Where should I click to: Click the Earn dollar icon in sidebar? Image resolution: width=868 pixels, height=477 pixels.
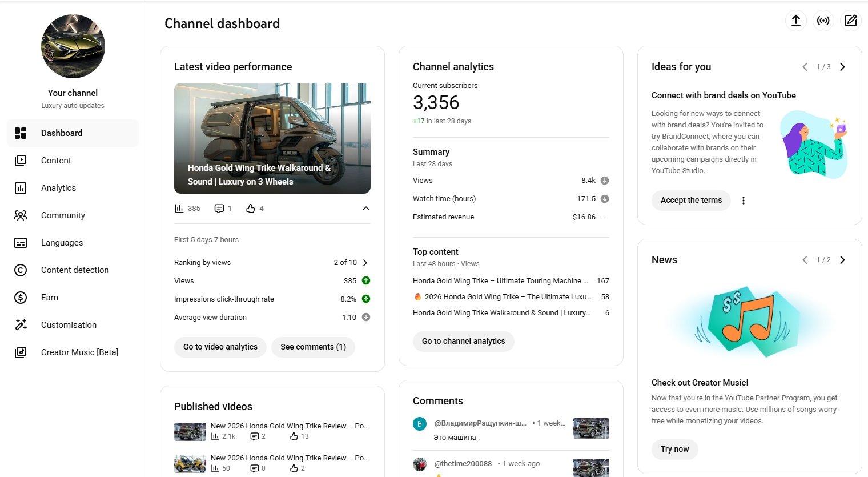(x=21, y=298)
